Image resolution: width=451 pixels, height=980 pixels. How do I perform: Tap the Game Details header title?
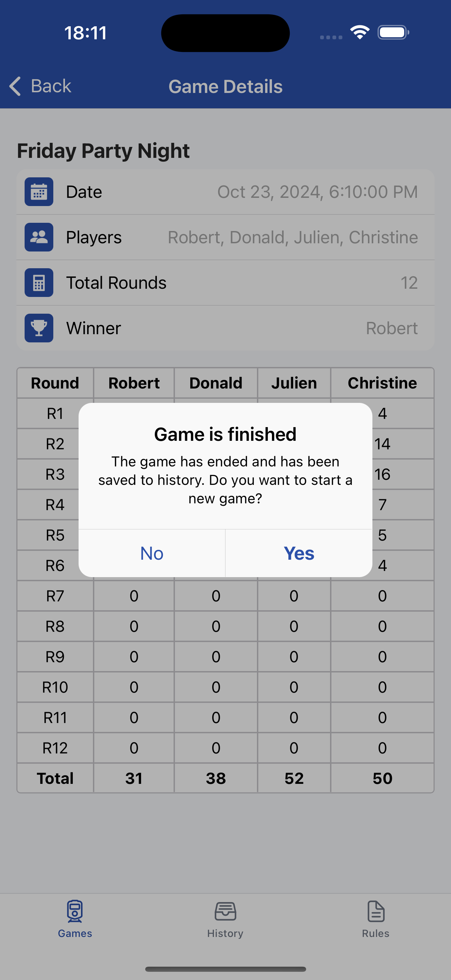coord(225,86)
